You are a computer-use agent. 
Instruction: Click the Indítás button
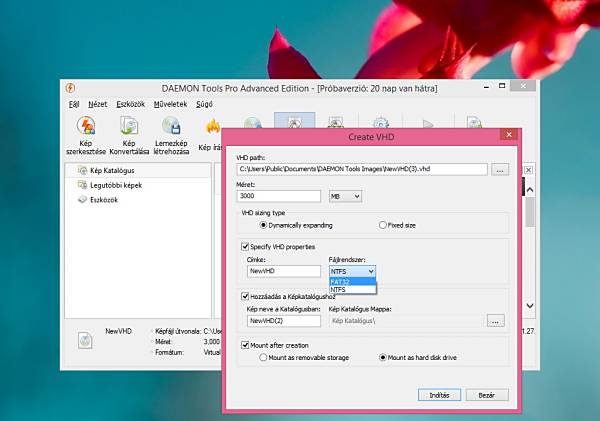coord(439,395)
